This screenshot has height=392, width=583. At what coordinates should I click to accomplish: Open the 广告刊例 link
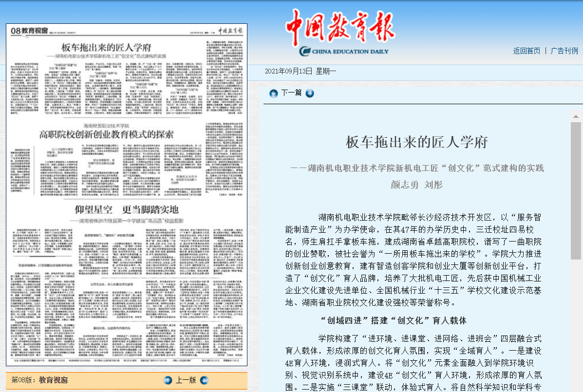click(564, 51)
